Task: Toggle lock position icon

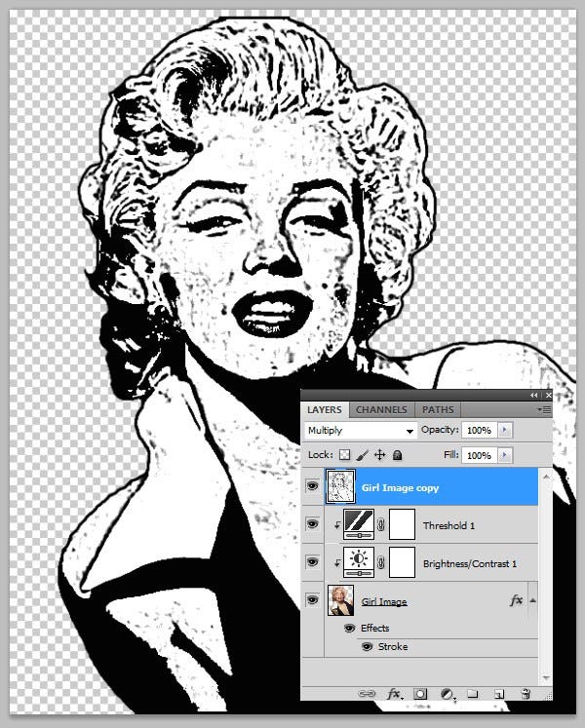Action: coord(380,455)
